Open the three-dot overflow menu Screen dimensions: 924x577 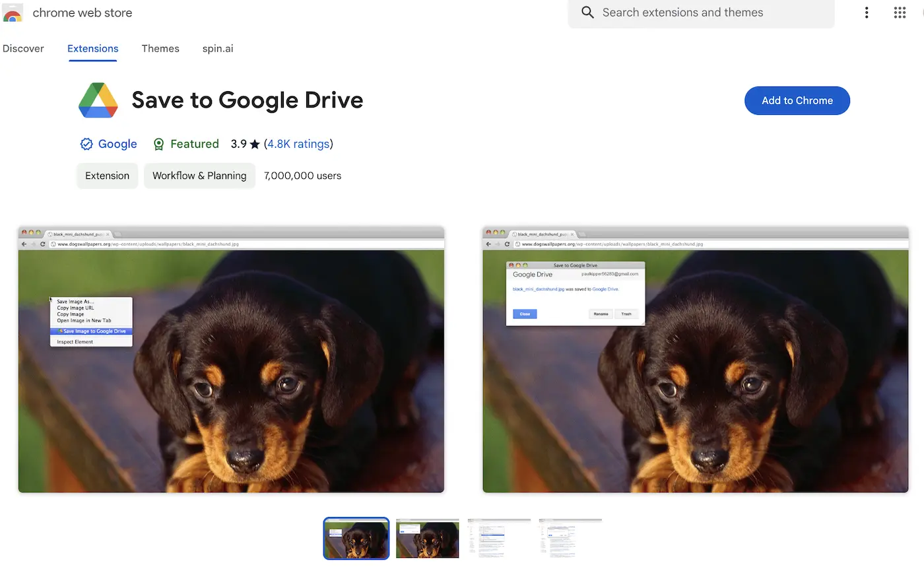click(x=867, y=13)
